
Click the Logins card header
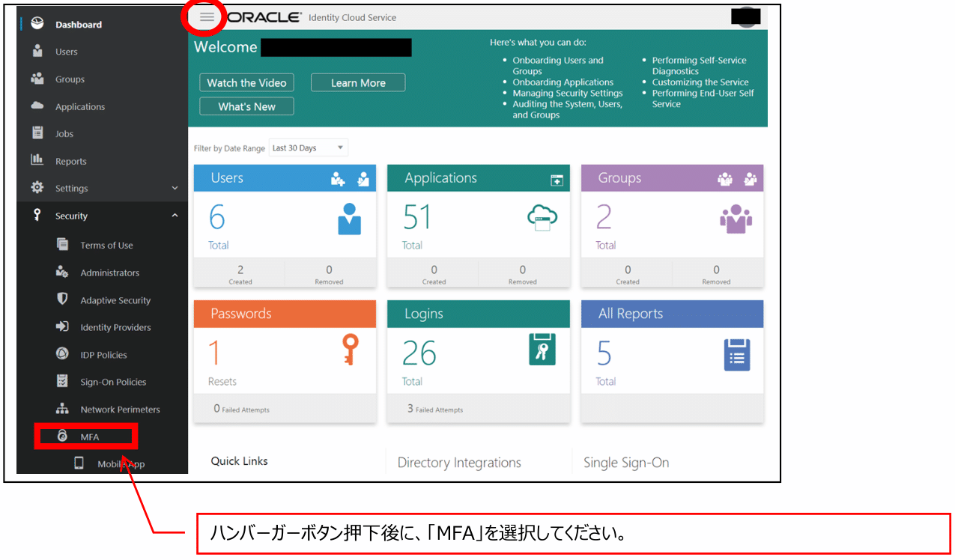click(479, 314)
